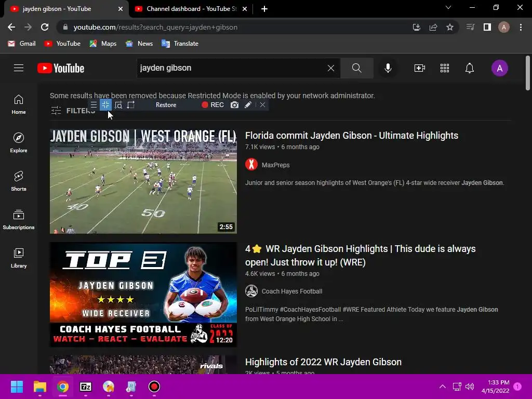The width and height of the screenshot is (532, 399).
Task: Close the Channel dashboard tab
Action: (x=245, y=9)
